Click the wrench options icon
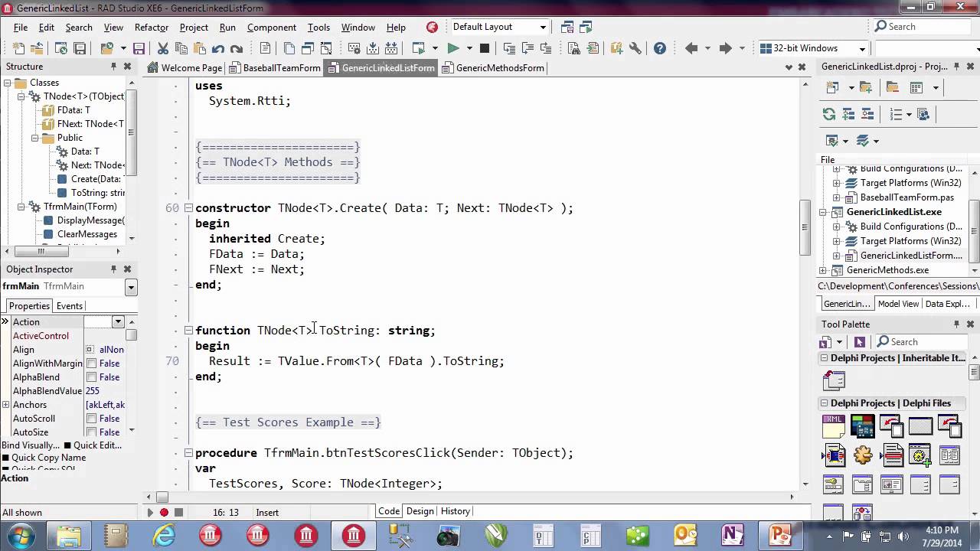The height and width of the screenshot is (551, 980). [635, 48]
